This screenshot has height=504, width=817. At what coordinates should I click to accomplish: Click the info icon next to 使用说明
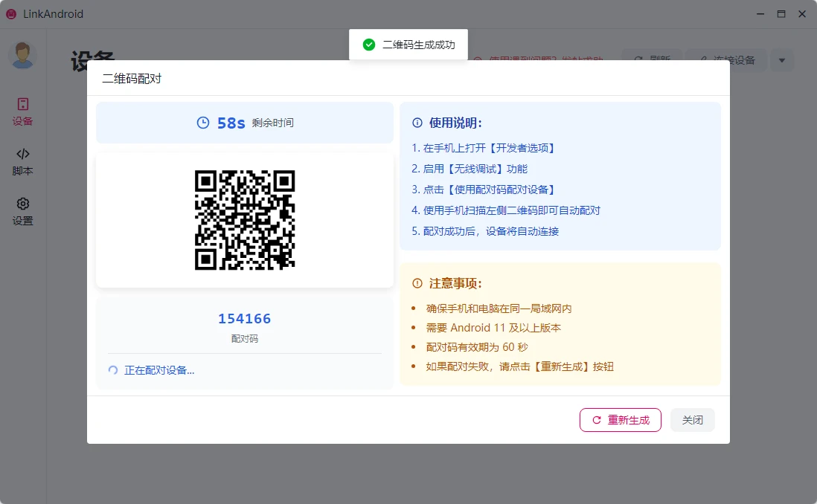tap(417, 123)
